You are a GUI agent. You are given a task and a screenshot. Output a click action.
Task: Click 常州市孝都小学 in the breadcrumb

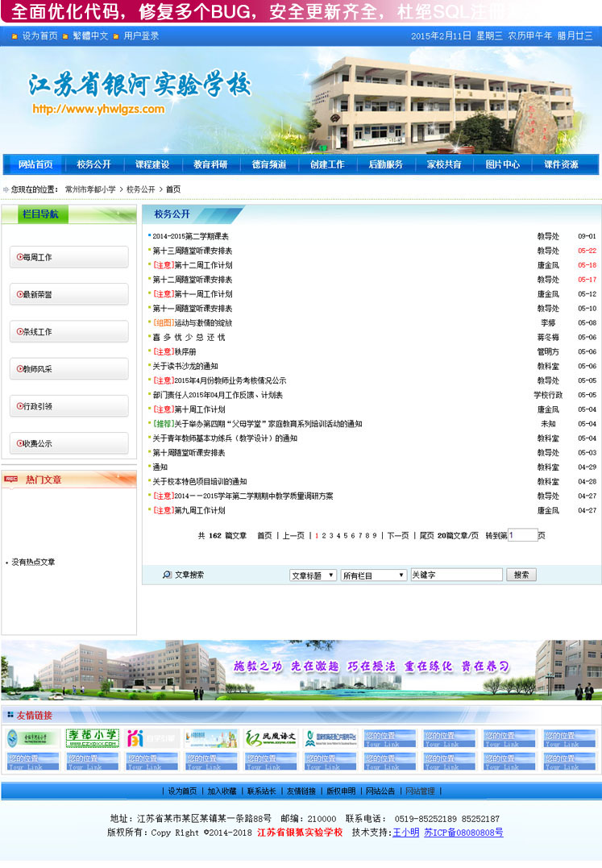point(91,189)
